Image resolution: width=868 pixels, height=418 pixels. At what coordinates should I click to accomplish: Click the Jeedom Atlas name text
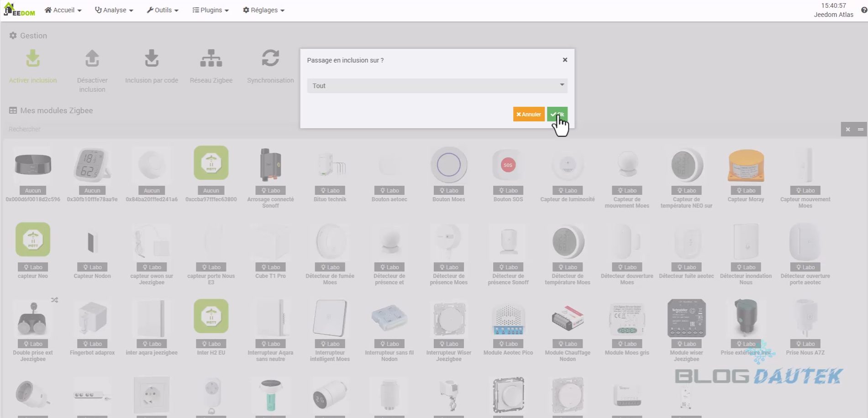click(833, 15)
